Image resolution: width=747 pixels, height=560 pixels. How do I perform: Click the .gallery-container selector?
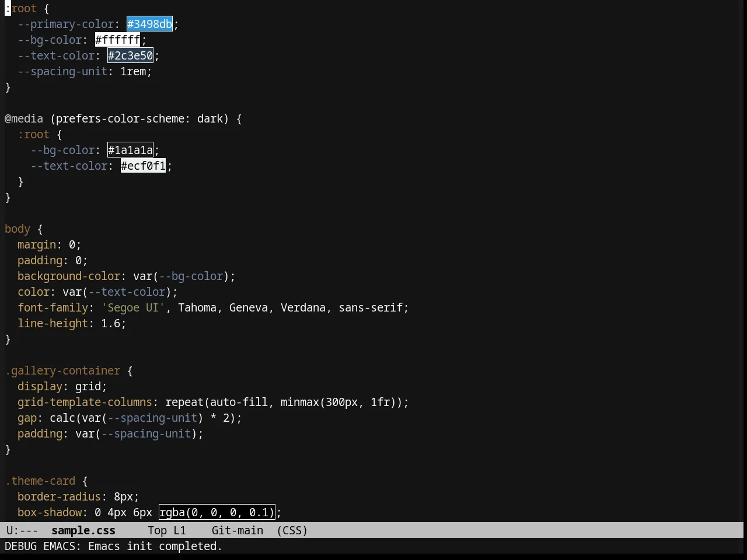pyautogui.click(x=62, y=370)
